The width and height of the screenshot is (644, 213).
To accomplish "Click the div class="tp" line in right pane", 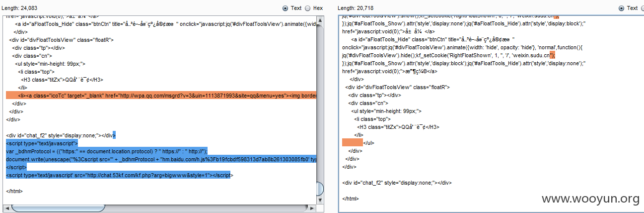I will coord(375,95).
